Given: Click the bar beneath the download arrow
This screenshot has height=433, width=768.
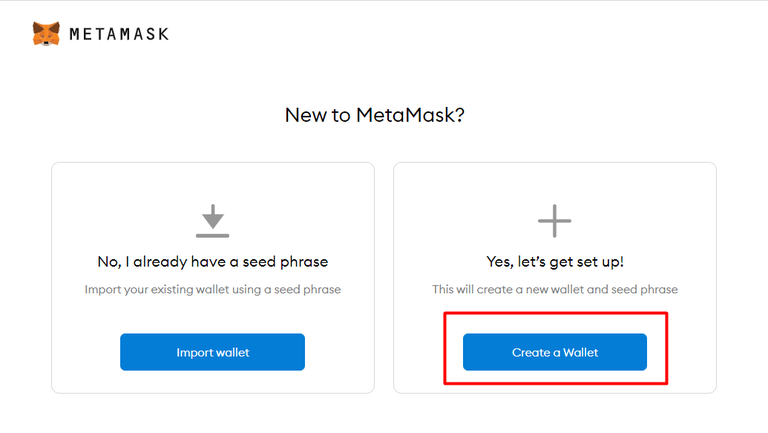Looking at the screenshot, I should point(212,236).
